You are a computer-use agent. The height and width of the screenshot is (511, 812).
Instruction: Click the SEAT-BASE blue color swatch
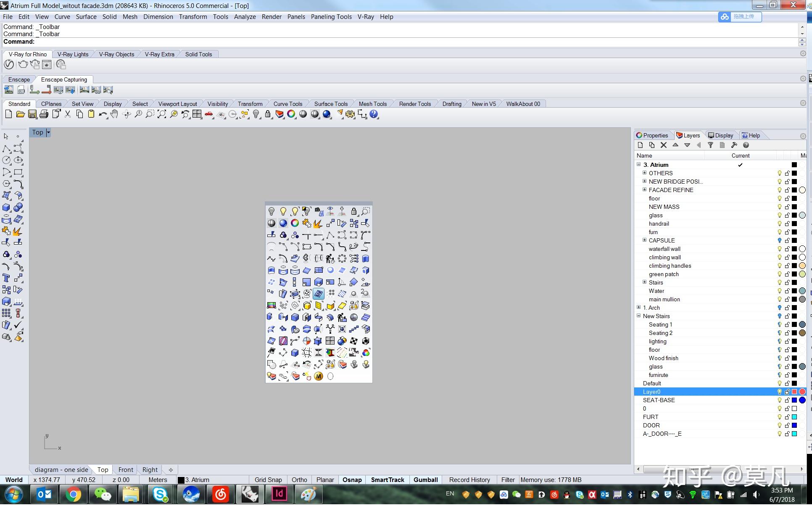(794, 400)
